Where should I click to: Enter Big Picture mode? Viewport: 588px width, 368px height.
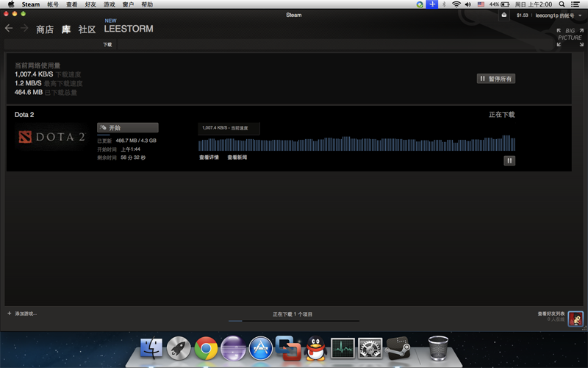(x=570, y=38)
